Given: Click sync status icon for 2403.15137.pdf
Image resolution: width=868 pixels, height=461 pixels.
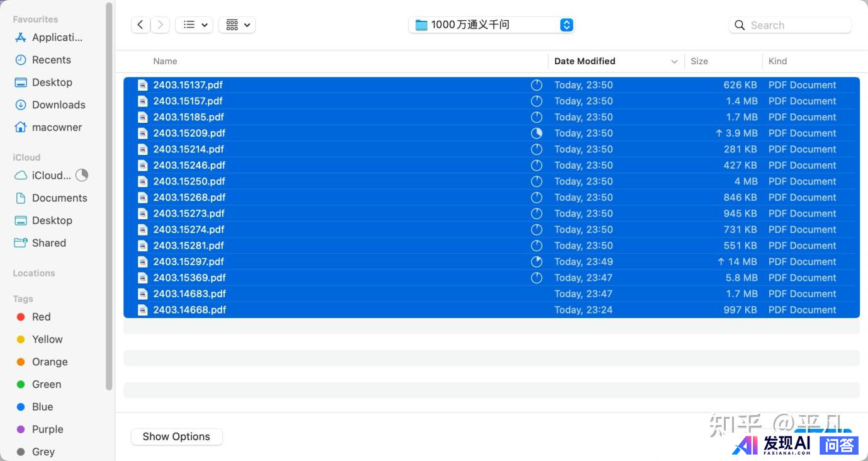Looking at the screenshot, I should pos(536,85).
